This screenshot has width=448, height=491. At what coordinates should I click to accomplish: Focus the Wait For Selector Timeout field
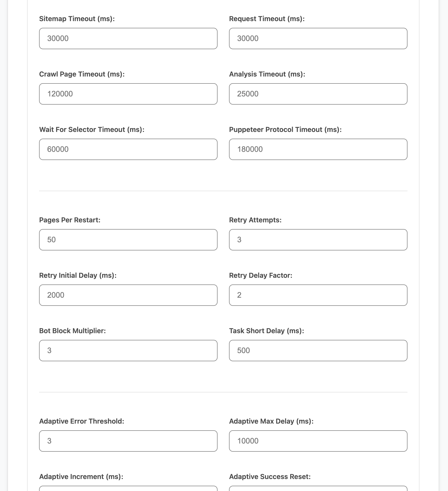[128, 149]
